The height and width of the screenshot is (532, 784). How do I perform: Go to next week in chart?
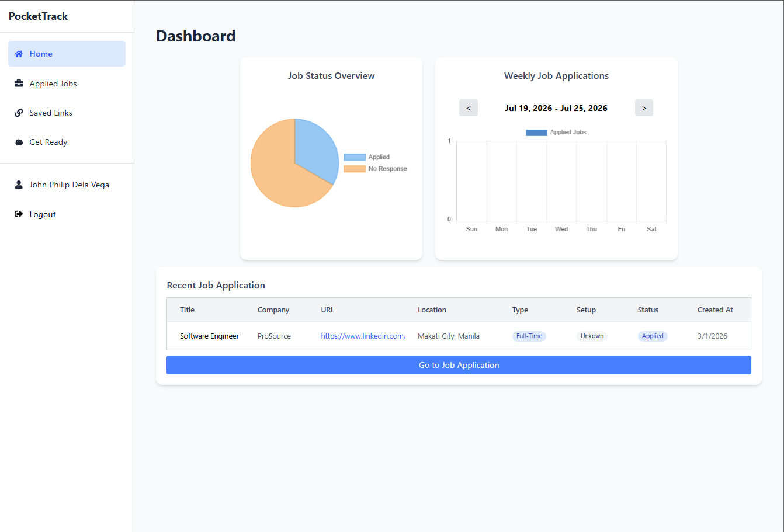click(x=644, y=108)
